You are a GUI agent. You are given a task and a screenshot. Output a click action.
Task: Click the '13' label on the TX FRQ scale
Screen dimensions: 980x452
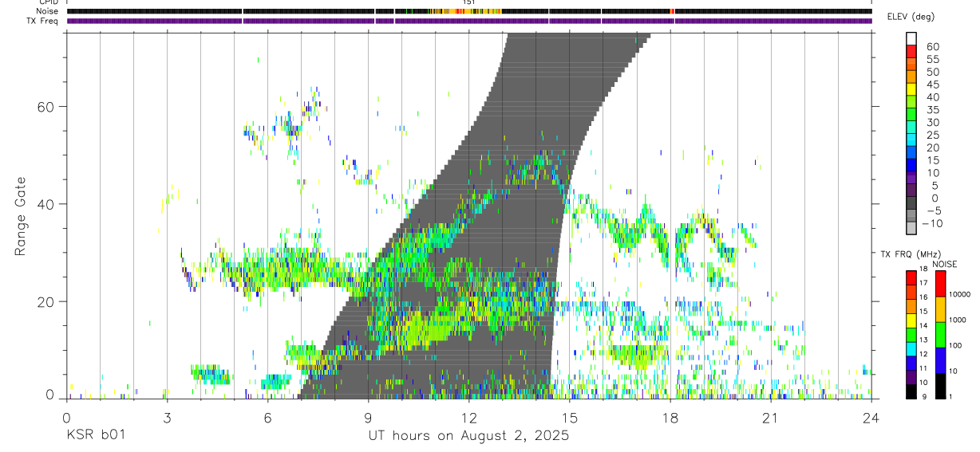[923, 340]
